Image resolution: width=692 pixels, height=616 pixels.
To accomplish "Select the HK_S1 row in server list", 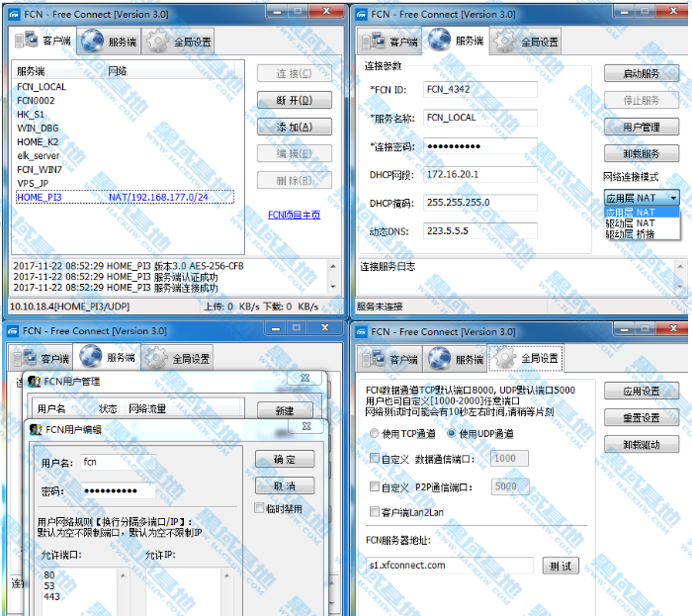I will click(x=125, y=115).
